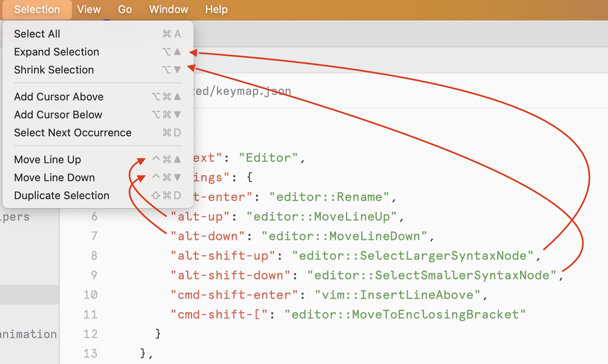The height and width of the screenshot is (364, 608).
Task: Open the Window menu
Action: (168, 9)
